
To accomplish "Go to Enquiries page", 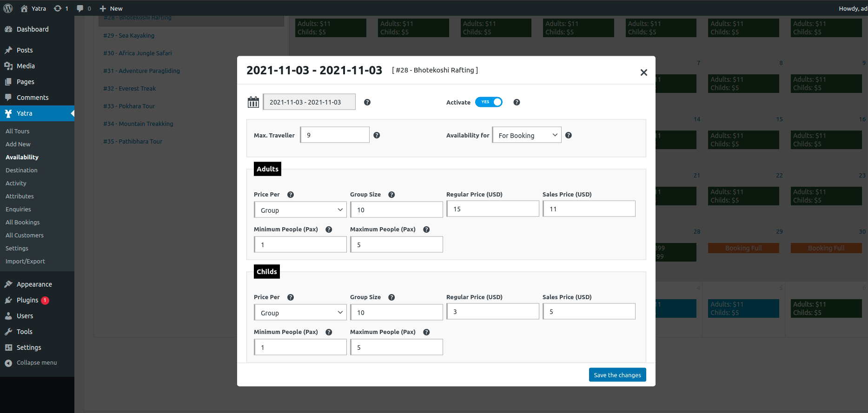I will click(x=18, y=210).
